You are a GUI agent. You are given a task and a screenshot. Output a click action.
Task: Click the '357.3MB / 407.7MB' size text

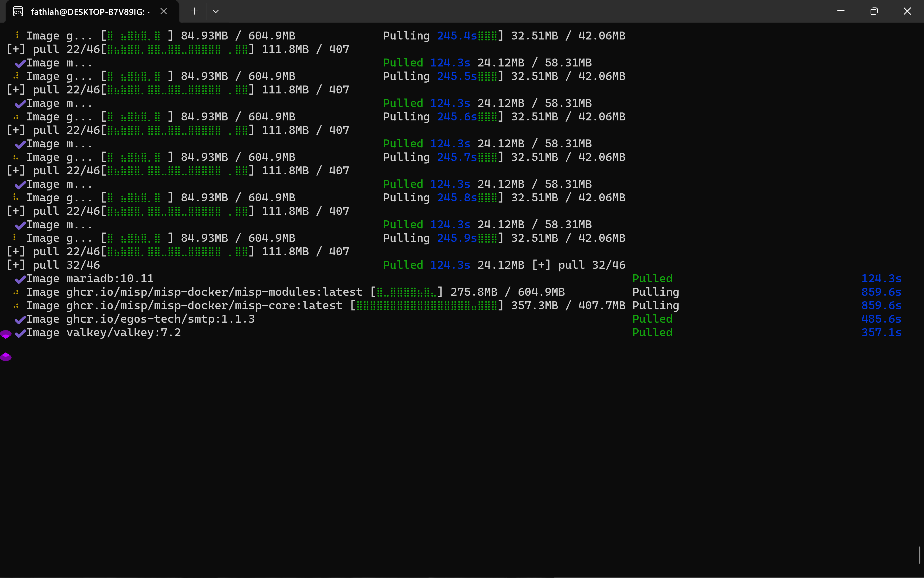(568, 305)
